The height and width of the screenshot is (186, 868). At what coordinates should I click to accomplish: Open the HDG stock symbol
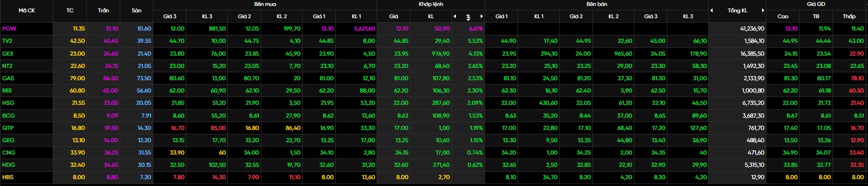click(x=8, y=165)
